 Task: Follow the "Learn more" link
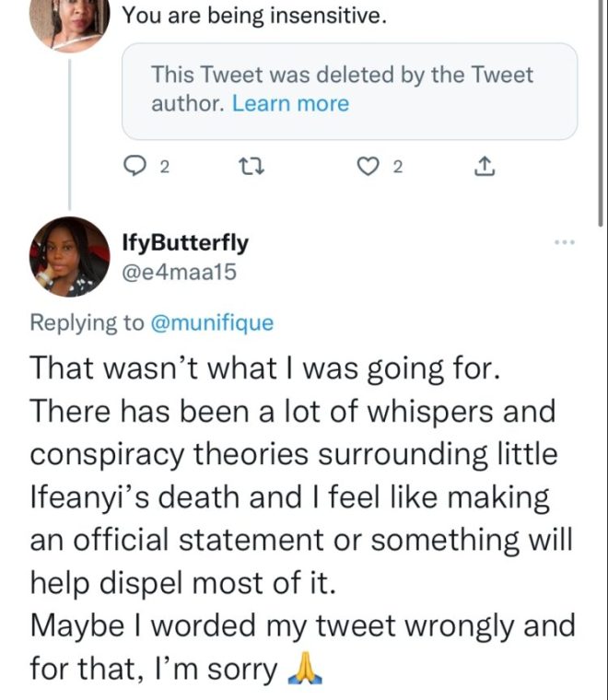[290, 103]
